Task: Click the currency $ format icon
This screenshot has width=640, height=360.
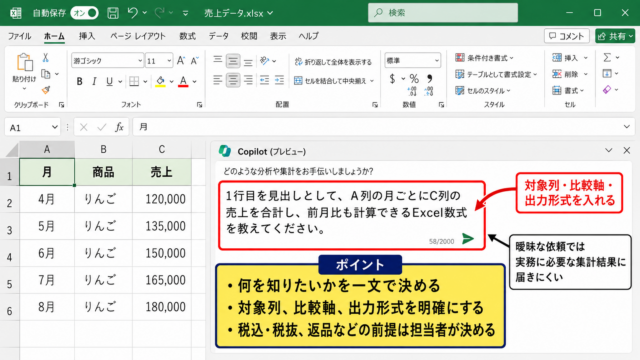Action: pos(392,78)
